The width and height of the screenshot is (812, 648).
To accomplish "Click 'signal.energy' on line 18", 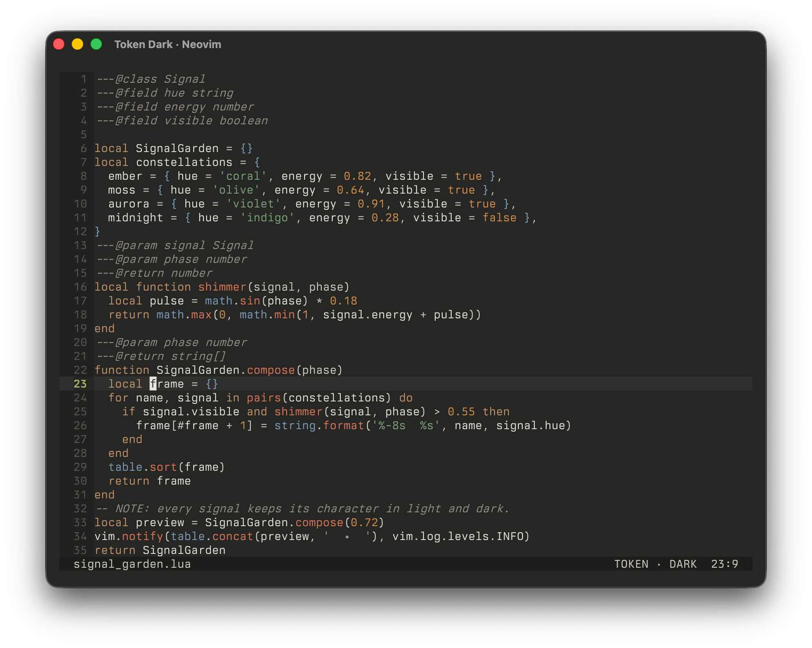I will point(368,315).
